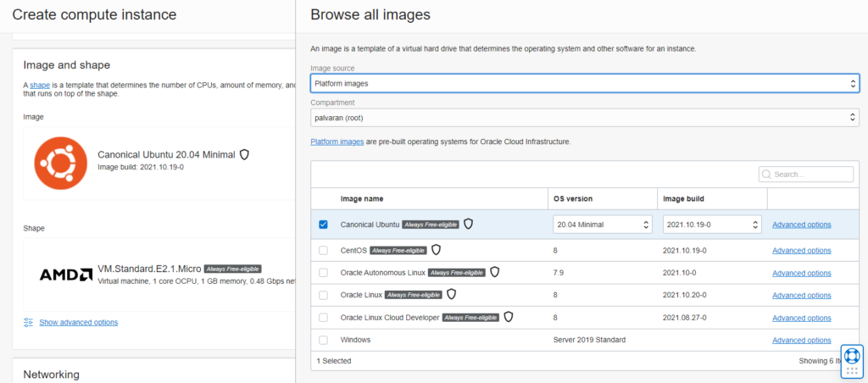
Task: Uncheck the Canonical Ubuntu checkbox
Action: 323,225
